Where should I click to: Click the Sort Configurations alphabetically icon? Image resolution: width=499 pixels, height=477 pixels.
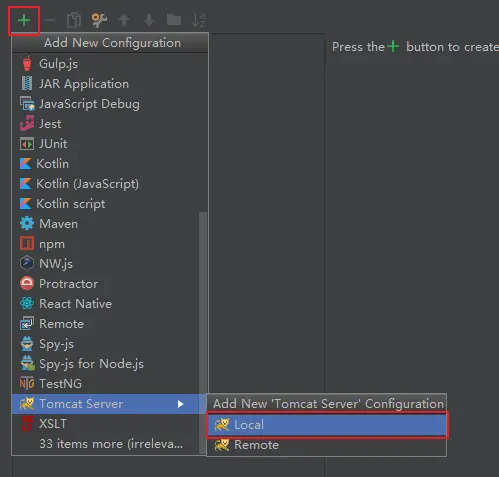[199, 20]
